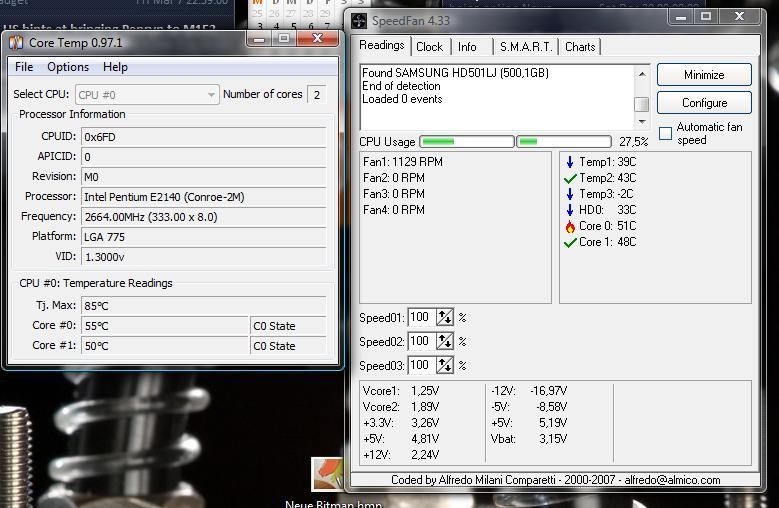Open the Select CPU dropdown
The height and width of the screenshot is (508, 779).
pyautogui.click(x=147, y=94)
